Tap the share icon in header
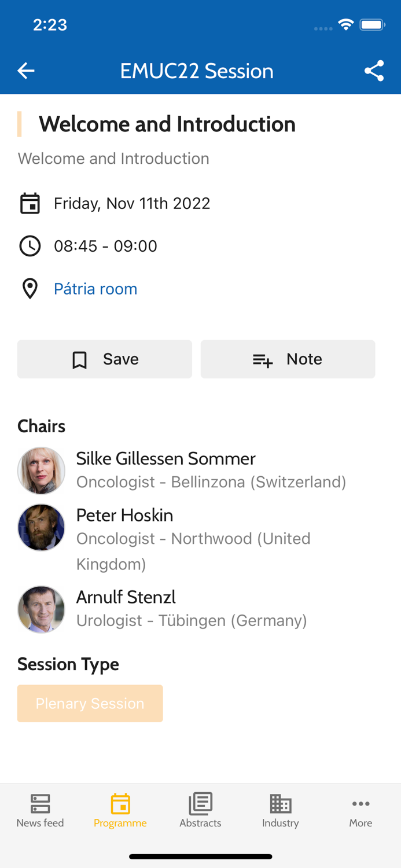 click(x=374, y=71)
